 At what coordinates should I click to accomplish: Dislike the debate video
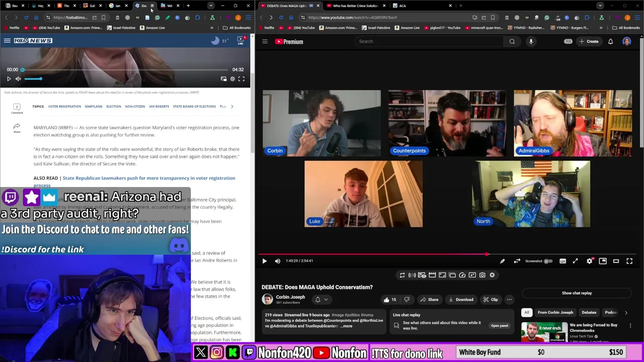(407, 300)
